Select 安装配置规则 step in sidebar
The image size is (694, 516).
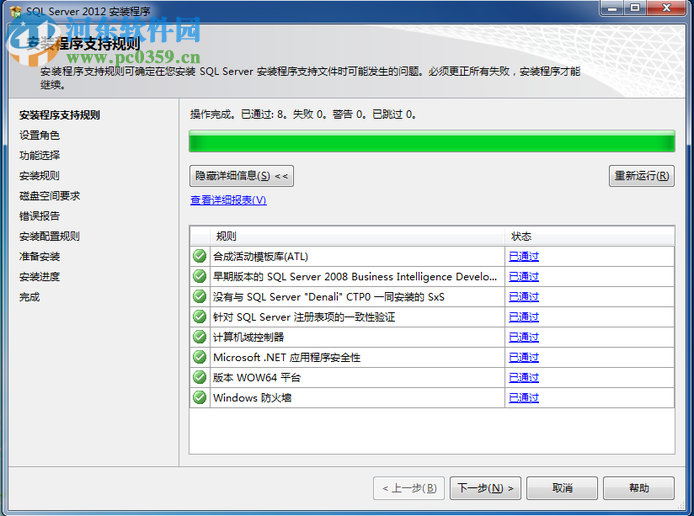[x=50, y=236]
